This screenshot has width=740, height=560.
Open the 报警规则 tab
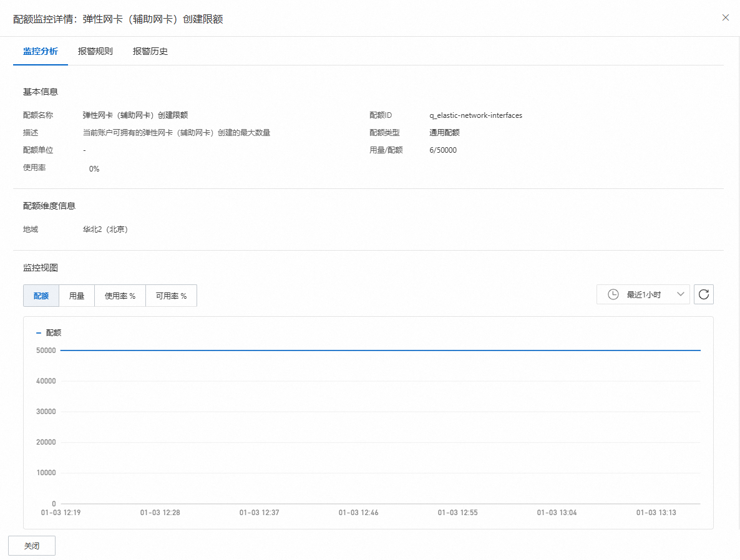[95, 51]
